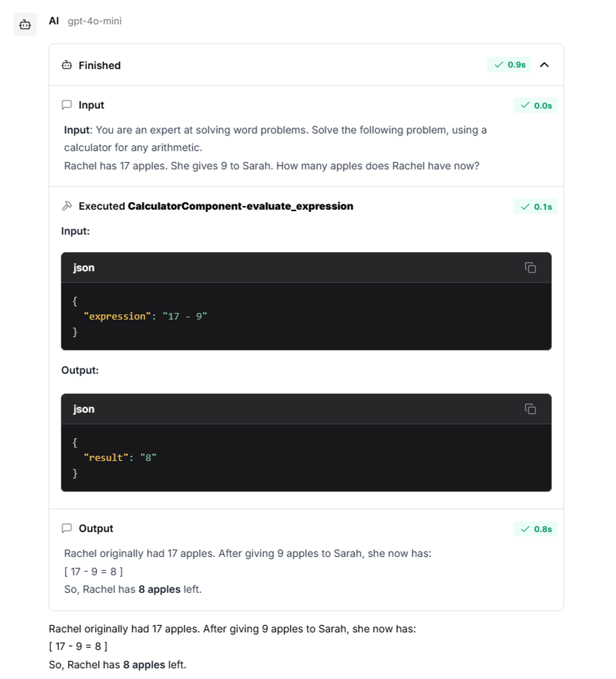Viewport: 616px width, 679px height.
Task: Click the Executed CalculatorComponent-evaluate_expression heading
Action: pos(216,206)
